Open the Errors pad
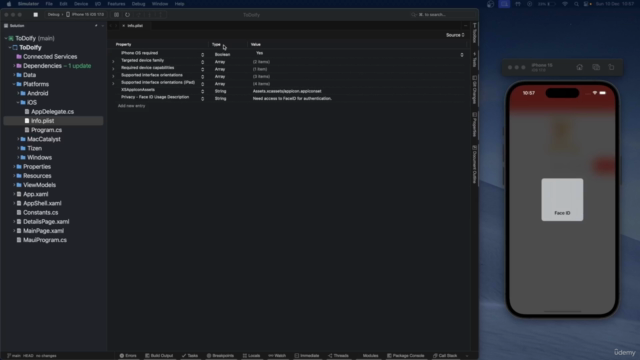The height and width of the screenshot is (360, 640). pyautogui.click(x=128, y=356)
